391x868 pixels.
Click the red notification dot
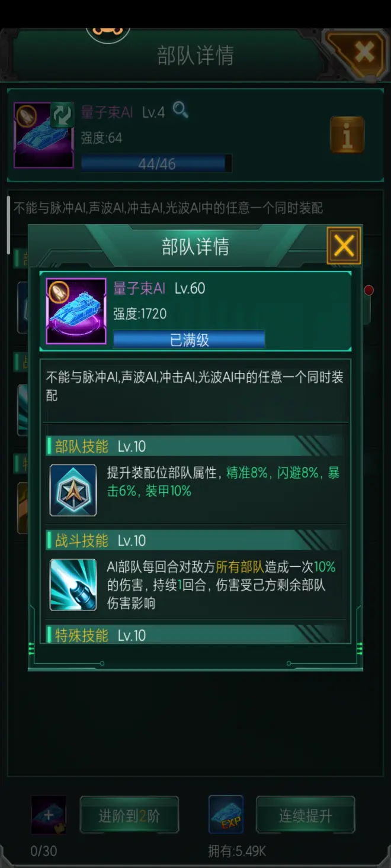[x=368, y=291]
